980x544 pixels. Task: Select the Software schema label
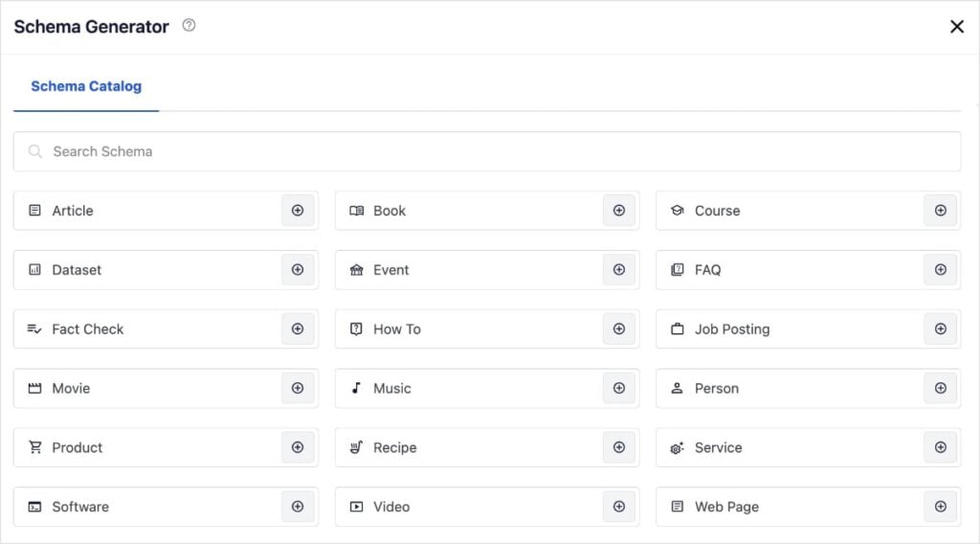point(80,507)
